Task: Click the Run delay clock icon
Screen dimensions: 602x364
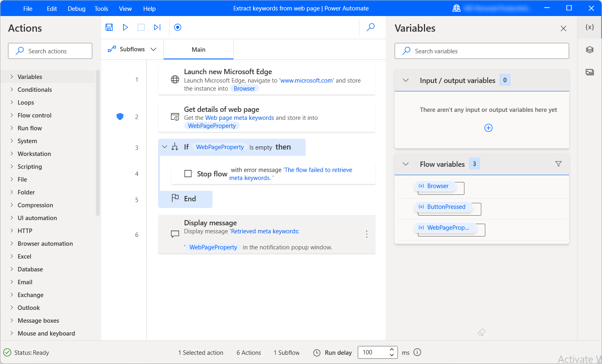Action: 317,353
